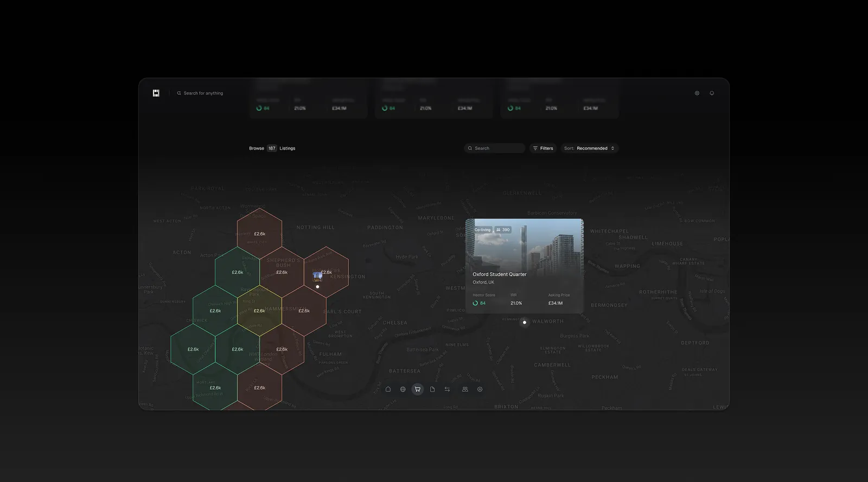Click the app logo in the top bar
Viewport: 868px width, 482px height.
[x=156, y=93]
